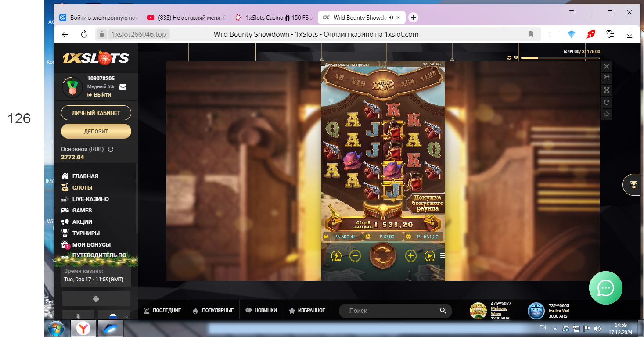
Task: Select СЛОТЫ in the sidebar
Action: tap(77, 187)
